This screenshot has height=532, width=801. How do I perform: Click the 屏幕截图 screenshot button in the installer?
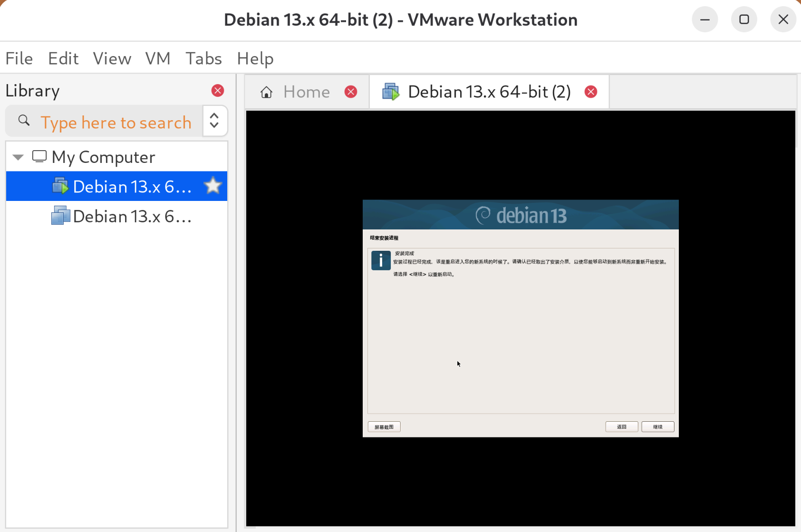pos(384,427)
